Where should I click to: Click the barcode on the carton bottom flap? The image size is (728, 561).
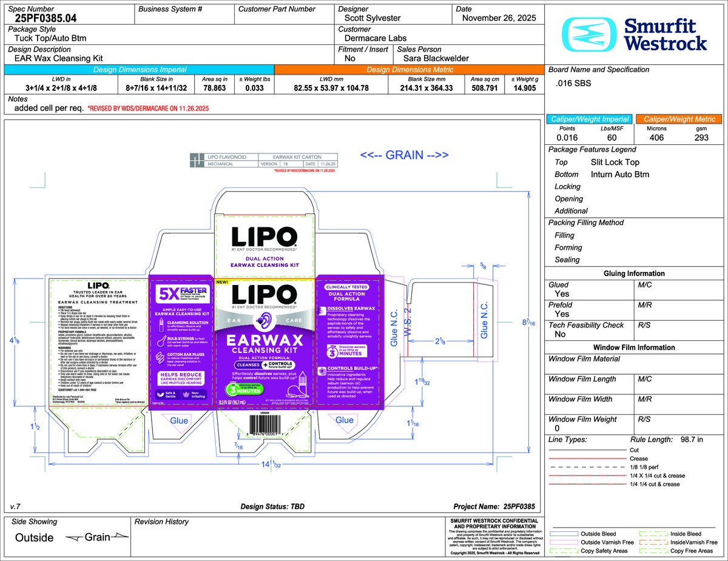264,424
